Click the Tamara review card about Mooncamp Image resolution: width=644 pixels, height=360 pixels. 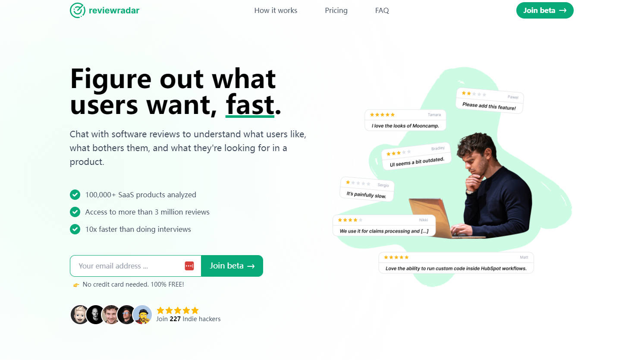pyautogui.click(x=405, y=120)
